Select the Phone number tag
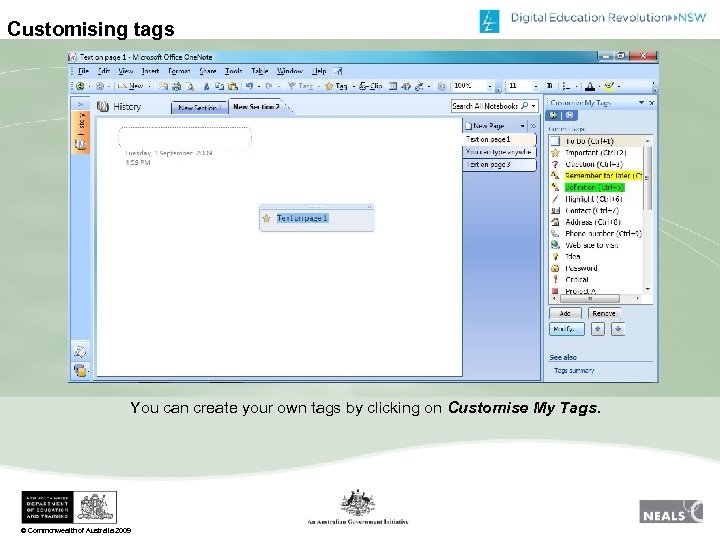 [x=596, y=233]
